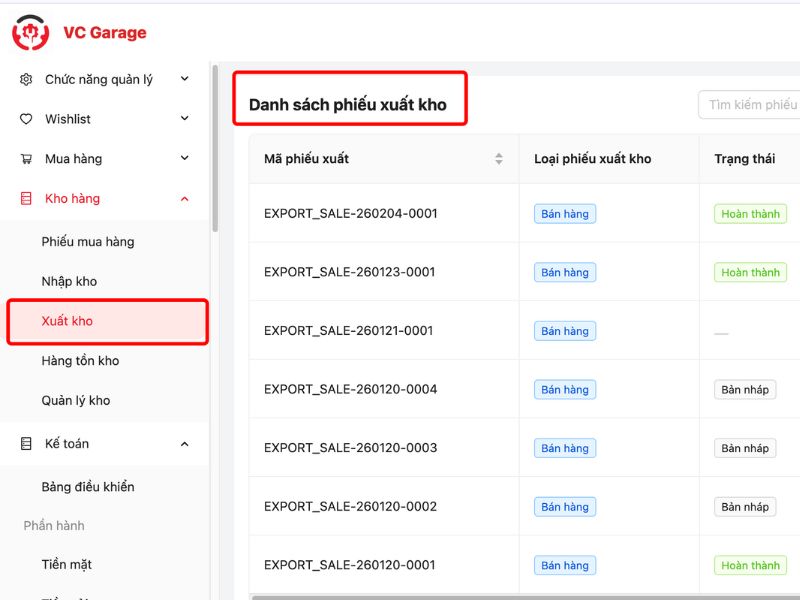800x600 pixels.
Task: Collapse the Kho hàng section chevron
Action: 185,199
